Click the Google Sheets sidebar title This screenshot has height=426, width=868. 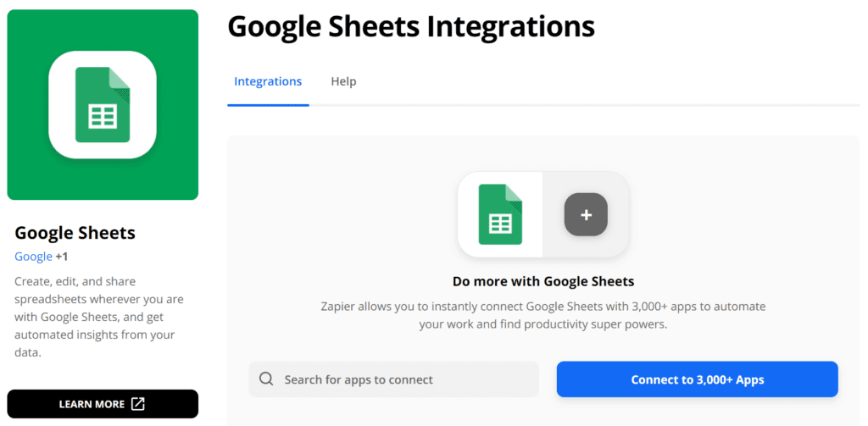tap(75, 233)
